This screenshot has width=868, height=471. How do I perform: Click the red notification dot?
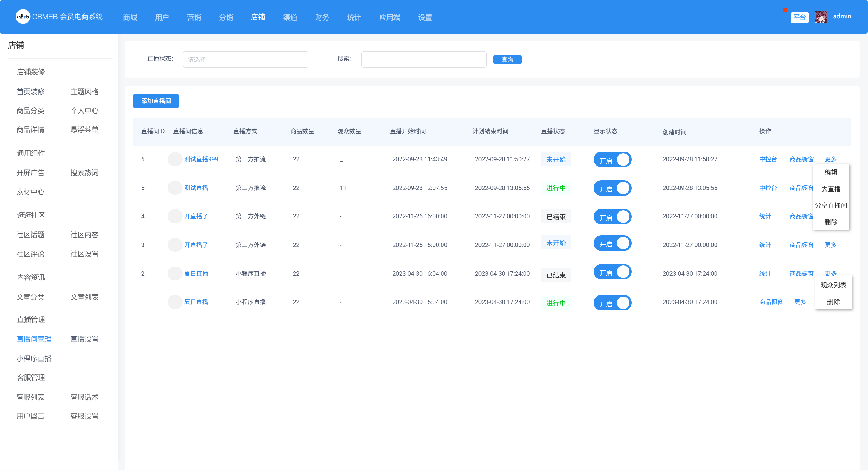[x=785, y=10]
